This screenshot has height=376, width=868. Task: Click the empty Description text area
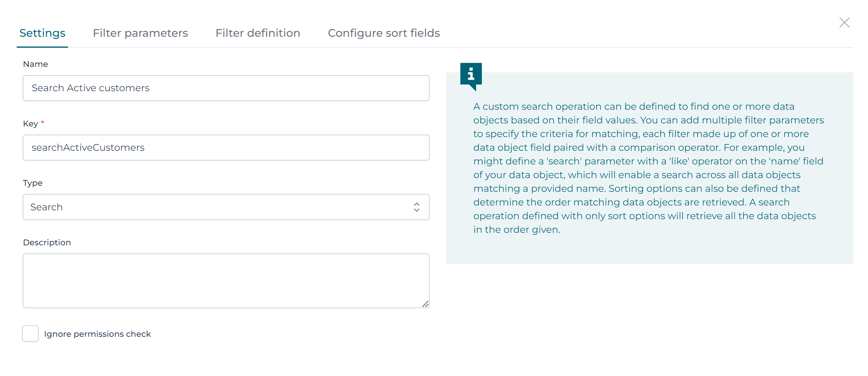tap(226, 280)
